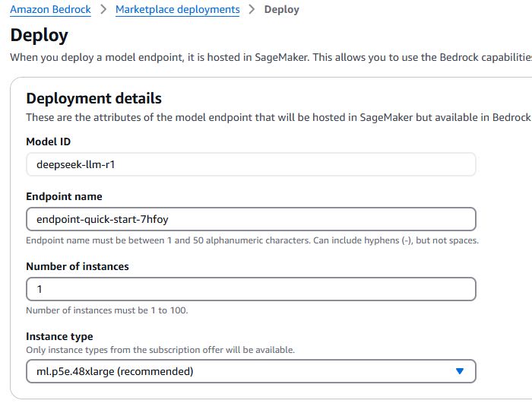Click the subscription offer instance types note

coord(160,350)
